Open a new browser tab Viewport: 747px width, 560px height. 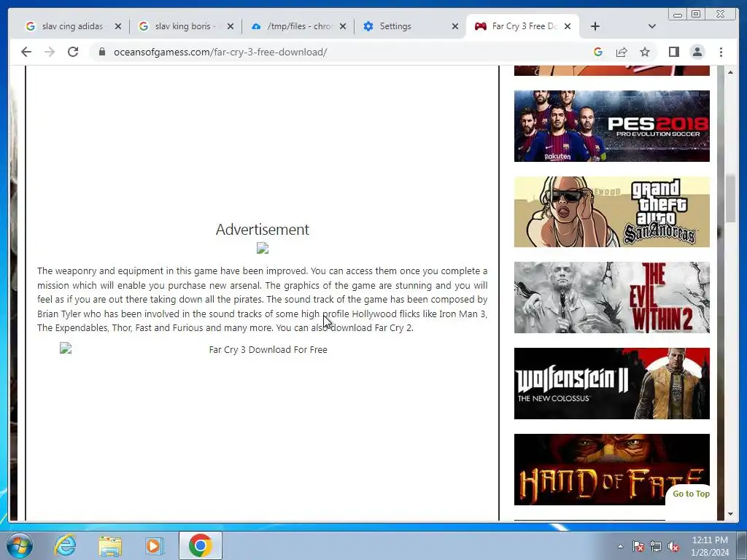pos(595,26)
